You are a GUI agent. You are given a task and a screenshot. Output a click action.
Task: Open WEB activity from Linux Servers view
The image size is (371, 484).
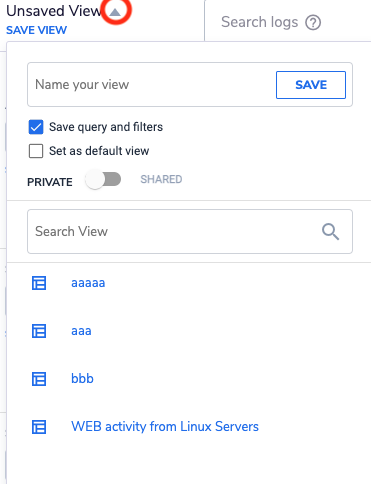click(165, 427)
